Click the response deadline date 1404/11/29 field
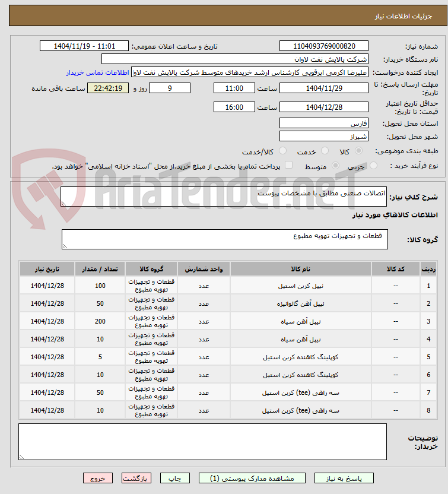Screen dimensions: 448x494 (x=323, y=88)
